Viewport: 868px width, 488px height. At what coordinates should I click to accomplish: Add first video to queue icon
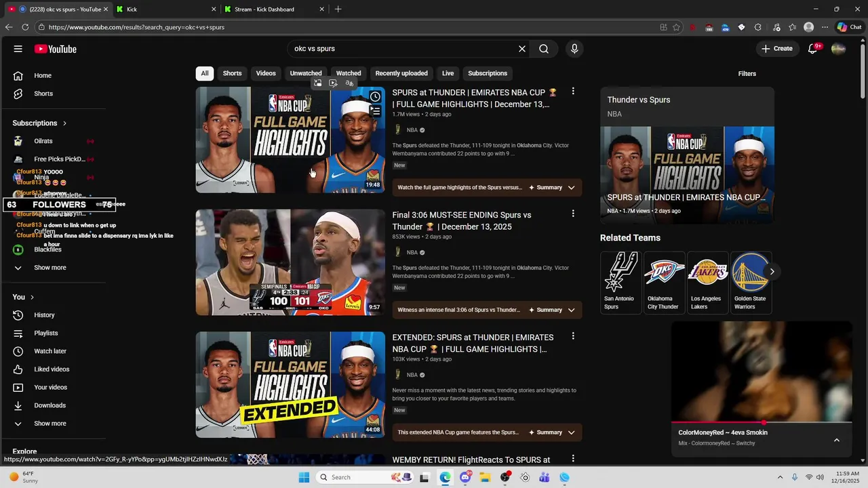[375, 111]
